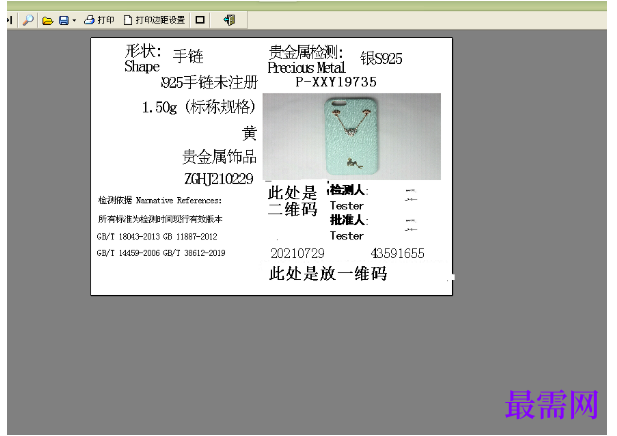Click the 银S925 metal value

[x=381, y=59]
